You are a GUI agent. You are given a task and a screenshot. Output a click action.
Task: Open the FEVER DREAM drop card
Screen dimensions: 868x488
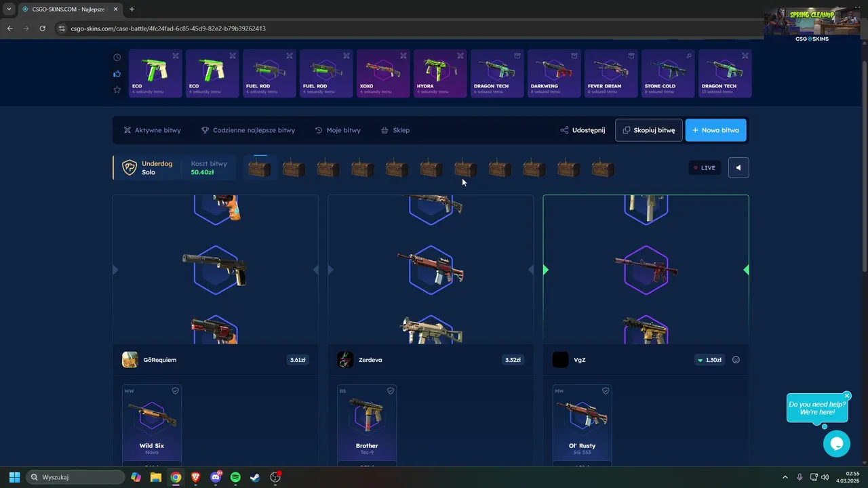[x=611, y=73]
